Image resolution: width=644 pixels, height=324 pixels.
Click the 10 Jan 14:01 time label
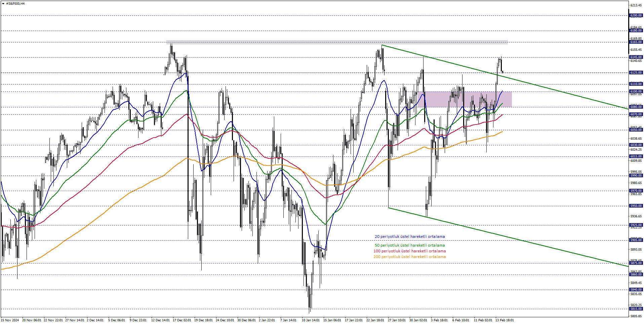[x=311, y=320]
